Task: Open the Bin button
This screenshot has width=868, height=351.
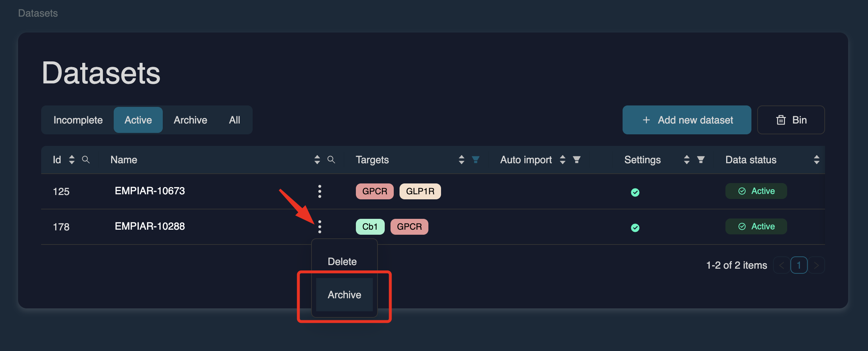Action: (x=790, y=120)
